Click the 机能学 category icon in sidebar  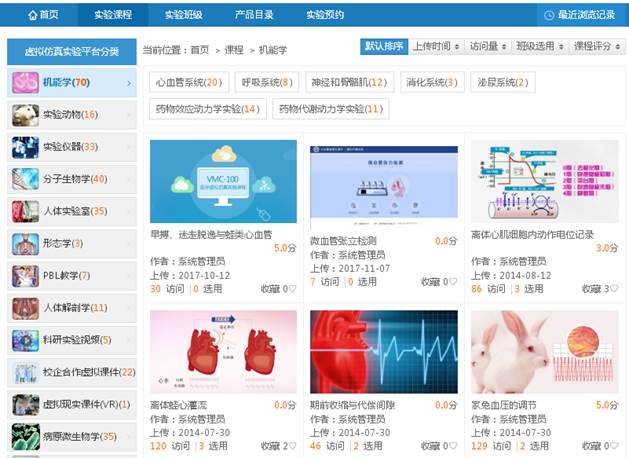point(26,83)
